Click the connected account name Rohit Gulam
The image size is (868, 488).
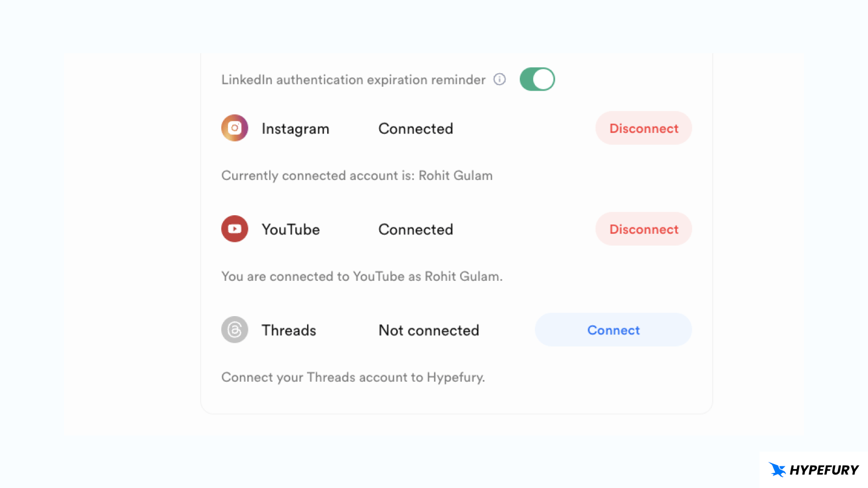click(x=455, y=175)
